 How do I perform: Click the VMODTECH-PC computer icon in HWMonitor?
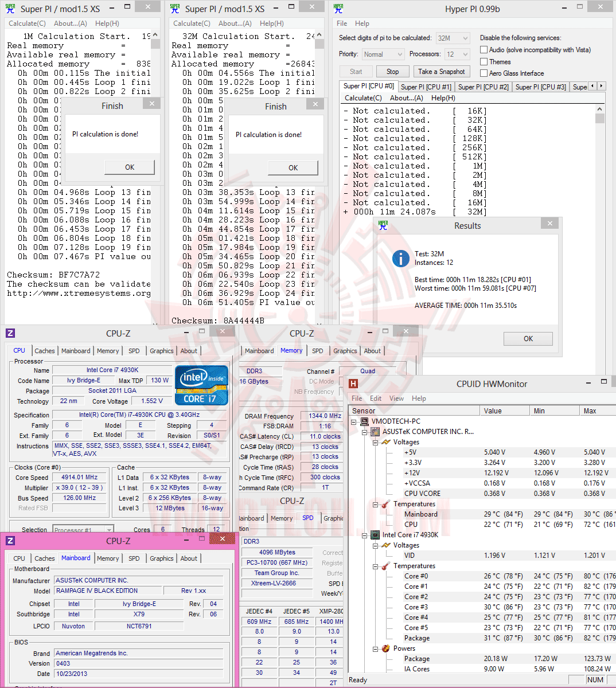pyautogui.click(x=364, y=421)
